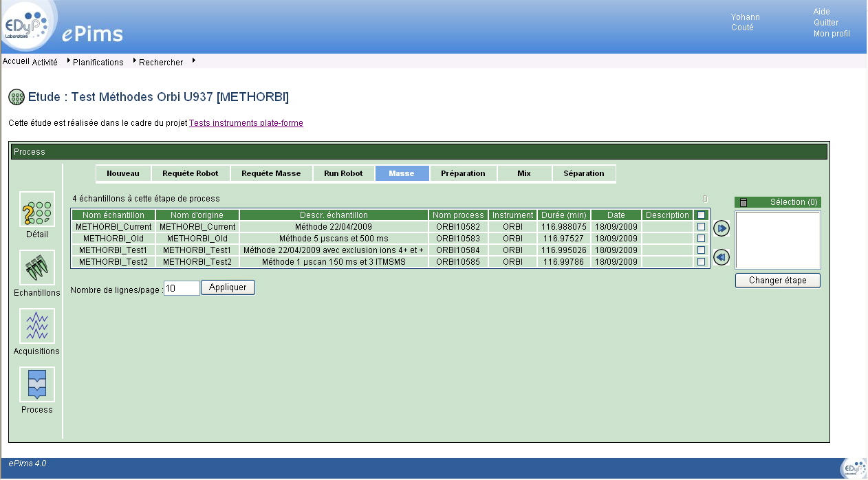Open the Acquisitions spectrum icon
The height and width of the screenshot is (480, 868).
coord(37,326)
